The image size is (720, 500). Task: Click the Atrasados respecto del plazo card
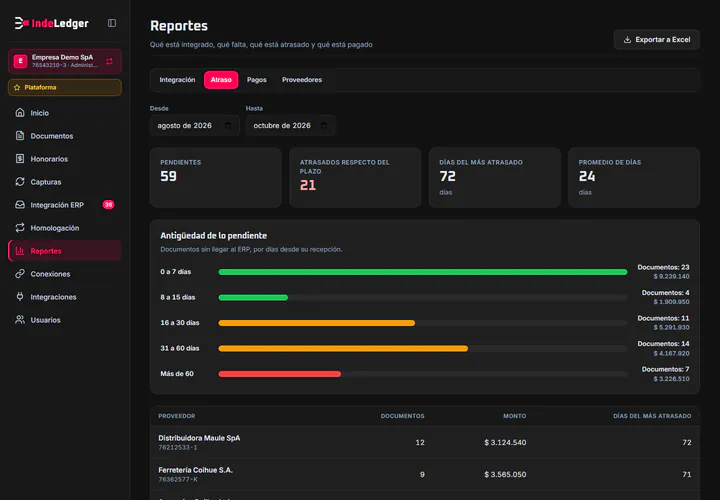pos(355,177)
